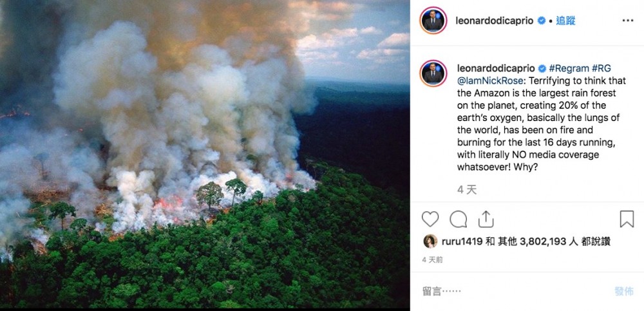Click the verified badge in the caption
The image size is (644, 311).
542,69
